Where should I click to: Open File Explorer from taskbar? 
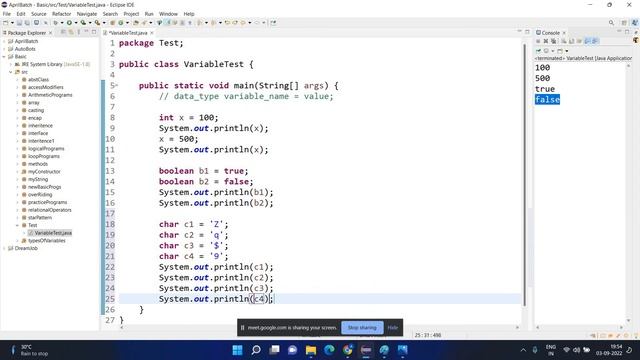click(x=311, y=350)
